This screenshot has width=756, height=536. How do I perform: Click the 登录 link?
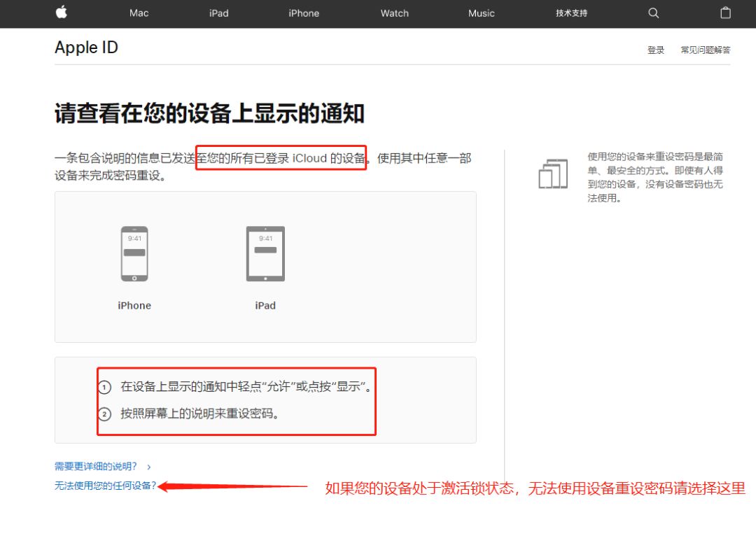coord(655,50)
